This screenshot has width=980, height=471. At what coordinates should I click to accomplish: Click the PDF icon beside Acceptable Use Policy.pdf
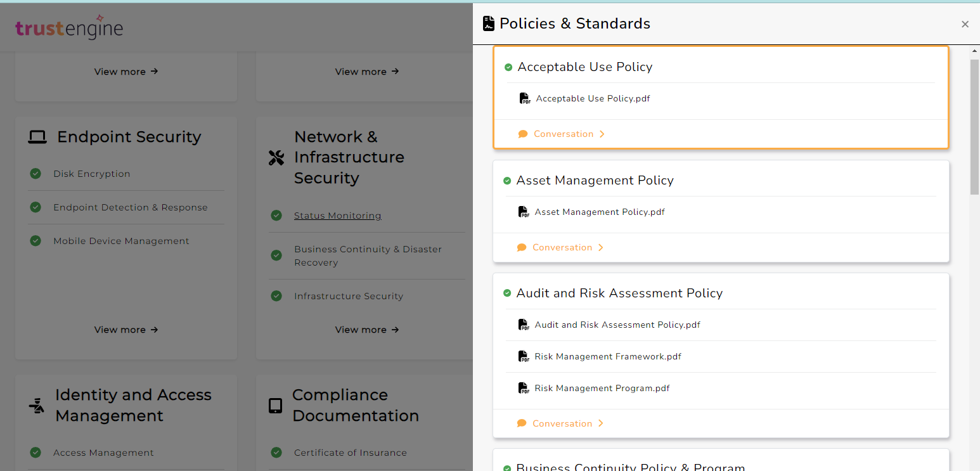click(525, 98)
